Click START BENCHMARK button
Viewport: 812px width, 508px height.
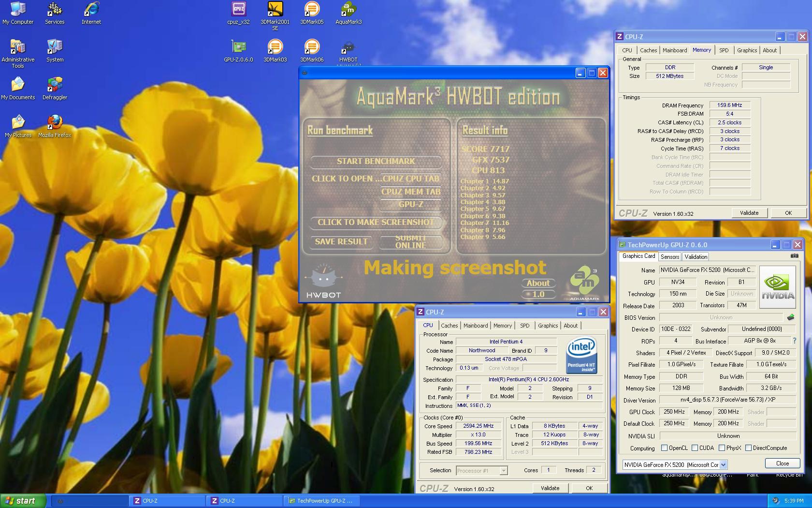click(376, 161)
